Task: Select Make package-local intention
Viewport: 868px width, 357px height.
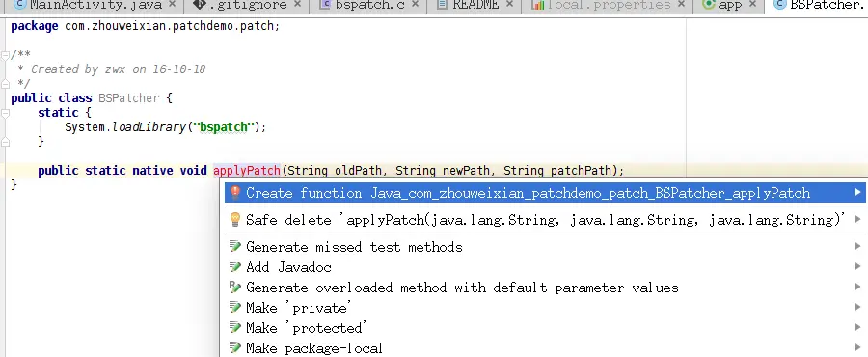Action: click(545, 348)
